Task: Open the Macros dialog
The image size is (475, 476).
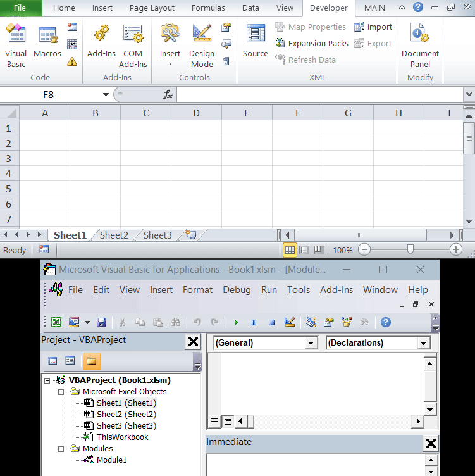Action: 47,41
